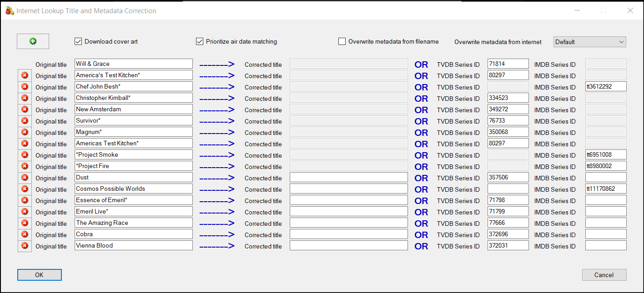Delete the Vienna Blood row
This screenshot has width=644, height=293.
point(25,246)
